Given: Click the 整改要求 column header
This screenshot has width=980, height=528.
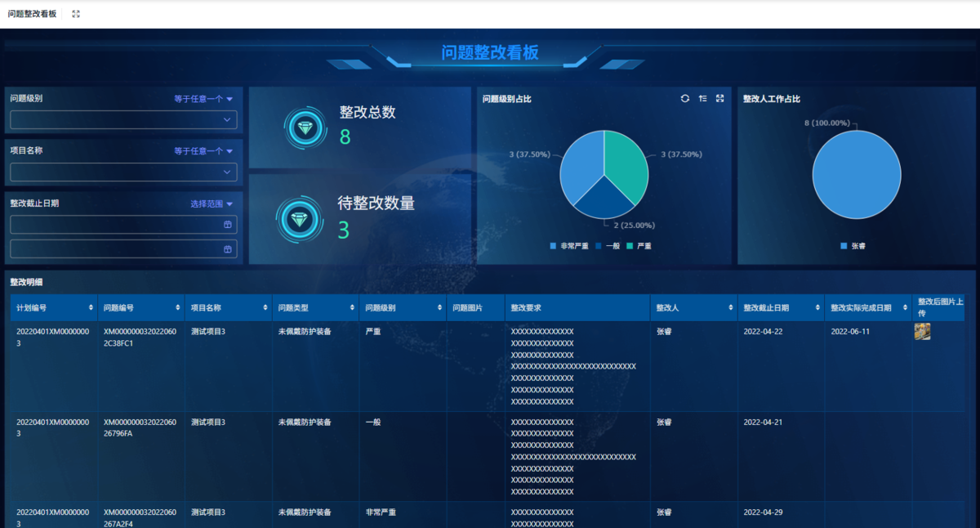Looking at the screenshot, I should pos(526,308).
